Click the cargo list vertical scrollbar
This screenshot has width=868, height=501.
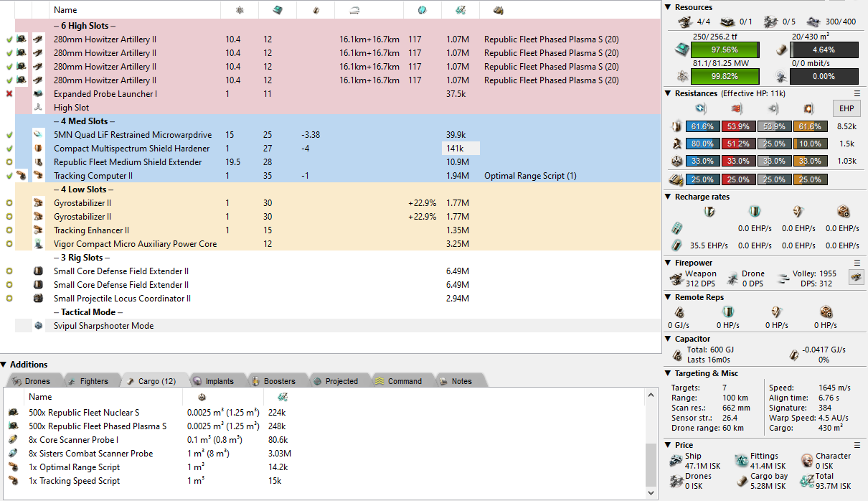click(x=651, y=459)
